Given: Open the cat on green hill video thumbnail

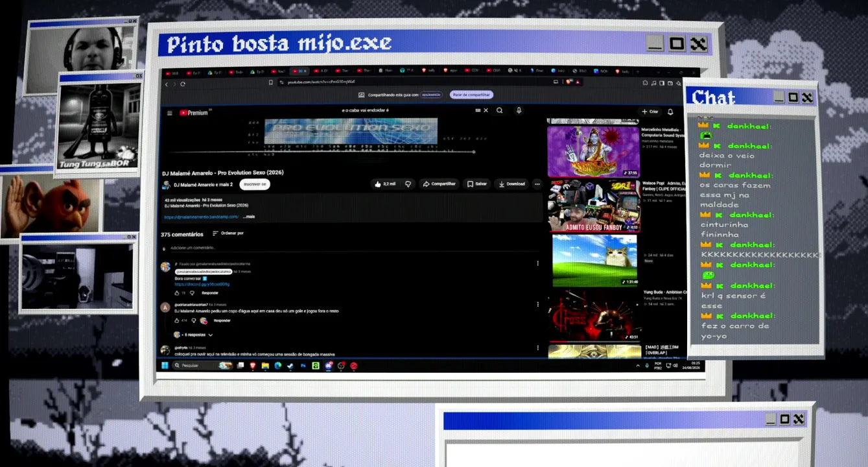Looking at the screenshot, I should pyautogui.click(x=594, y=260).
